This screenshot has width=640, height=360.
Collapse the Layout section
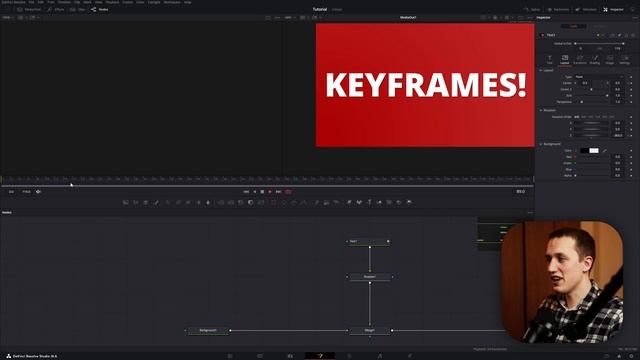click(x=541, y=70)
